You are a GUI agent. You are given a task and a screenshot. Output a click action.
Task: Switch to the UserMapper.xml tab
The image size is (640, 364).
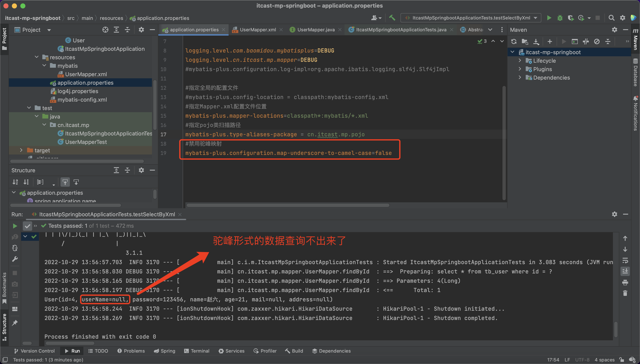258,30
